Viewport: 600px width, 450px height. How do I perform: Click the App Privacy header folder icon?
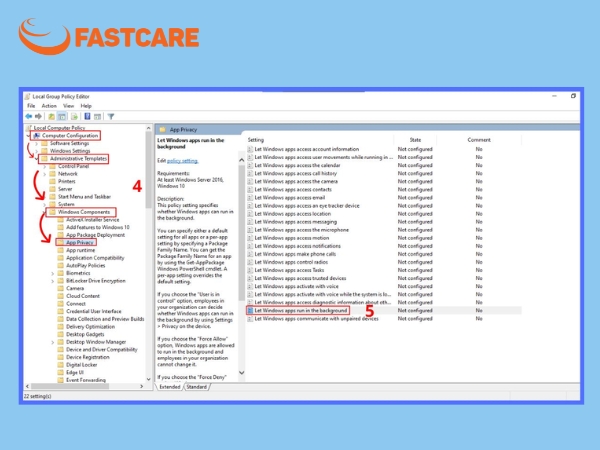162,130
